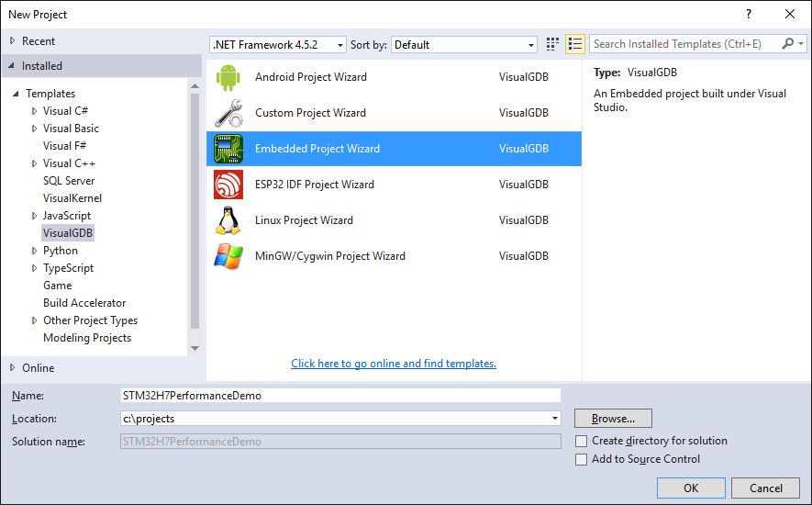Expand the Recent section
The width and height of the screenshot is (812, 505).
pos(13,41)
